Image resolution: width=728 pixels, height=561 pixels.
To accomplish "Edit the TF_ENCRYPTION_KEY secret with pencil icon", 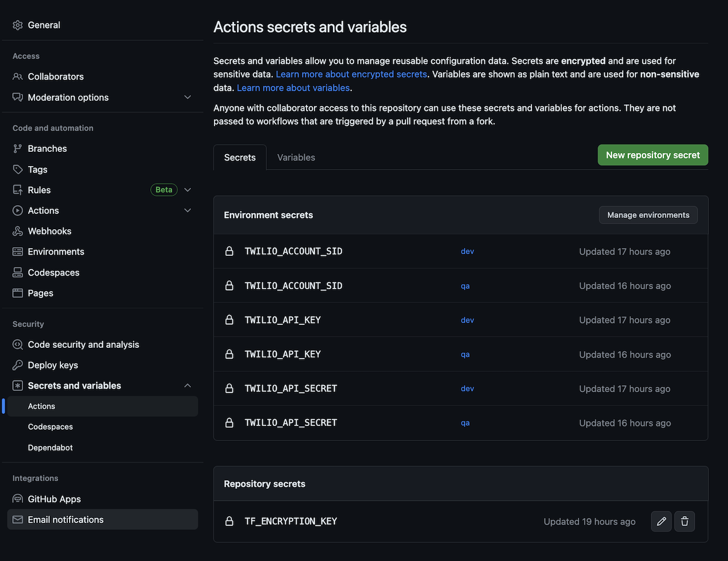I will 661,521.
